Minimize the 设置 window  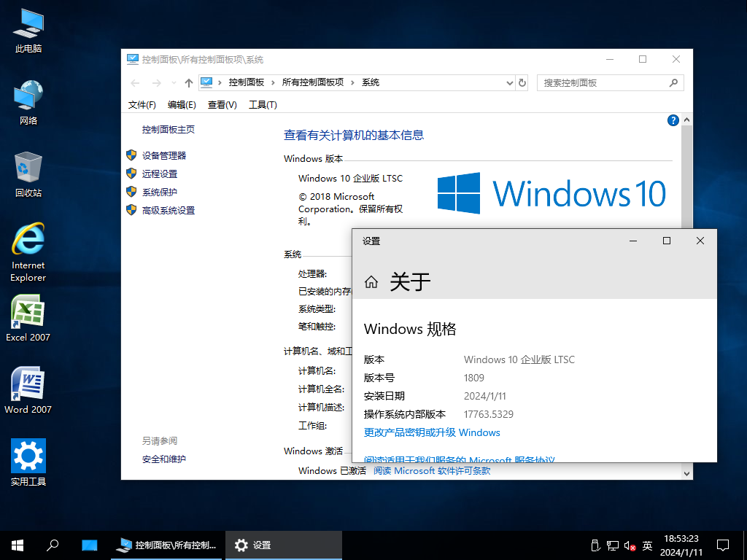click(633, 241)
